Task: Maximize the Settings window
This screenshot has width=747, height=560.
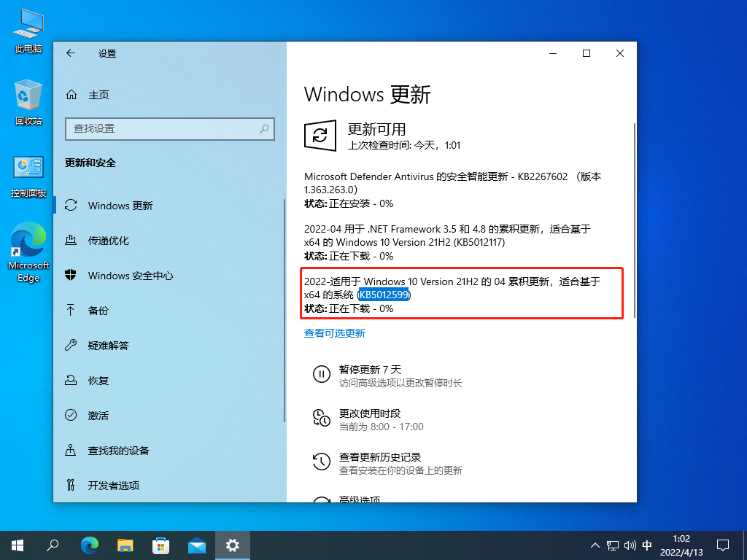Action: (x=587, y=53)
